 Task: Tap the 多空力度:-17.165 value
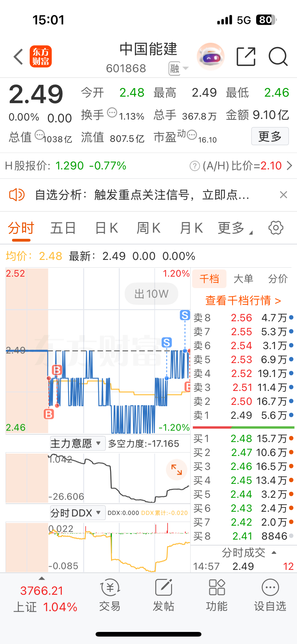coord(144,444)
